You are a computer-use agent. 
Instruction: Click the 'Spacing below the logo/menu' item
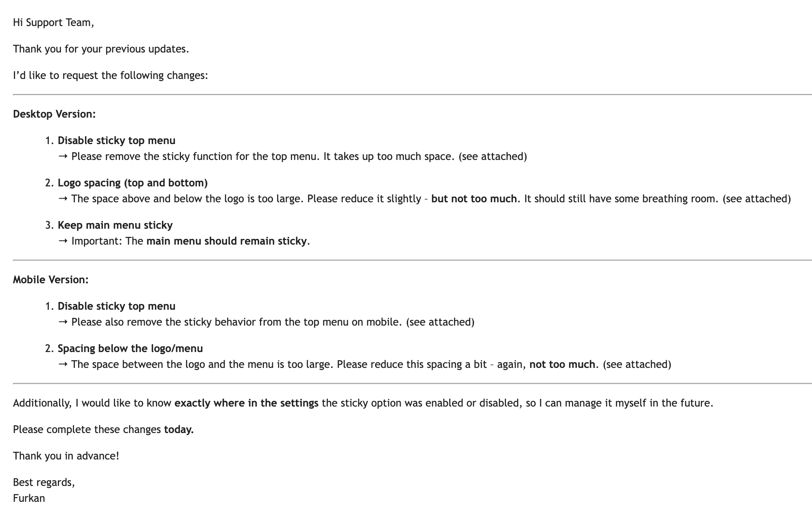coord(130,349)
